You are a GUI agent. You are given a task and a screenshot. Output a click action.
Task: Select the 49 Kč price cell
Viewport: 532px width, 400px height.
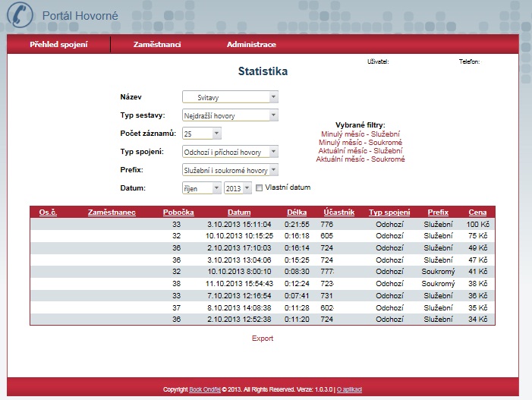pos(477,248)
